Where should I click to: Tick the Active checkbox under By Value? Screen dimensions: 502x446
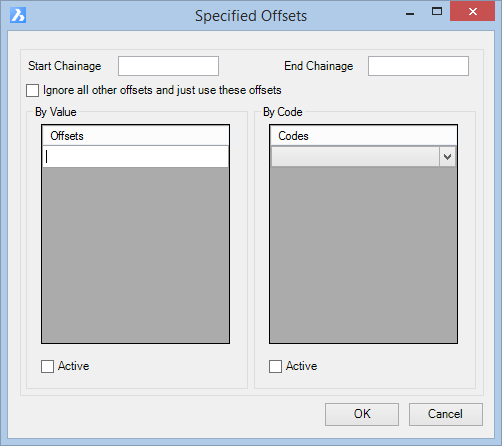(47, 366)
